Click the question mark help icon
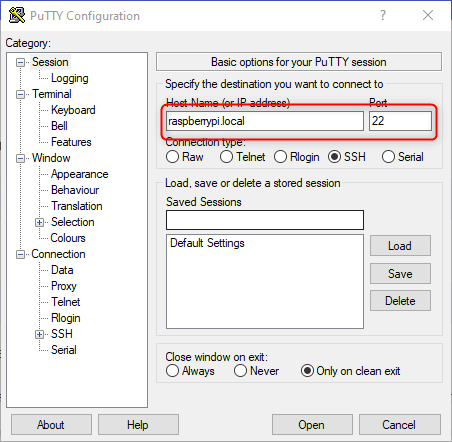 (383, 15)
